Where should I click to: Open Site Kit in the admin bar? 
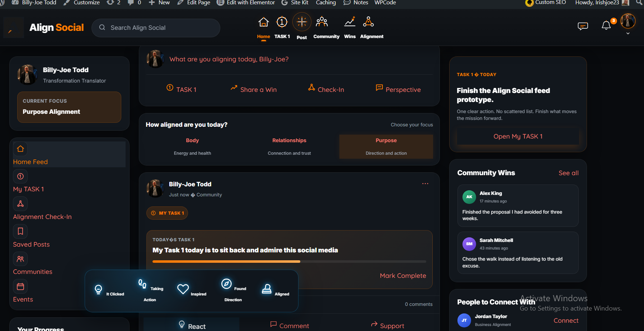295,3
